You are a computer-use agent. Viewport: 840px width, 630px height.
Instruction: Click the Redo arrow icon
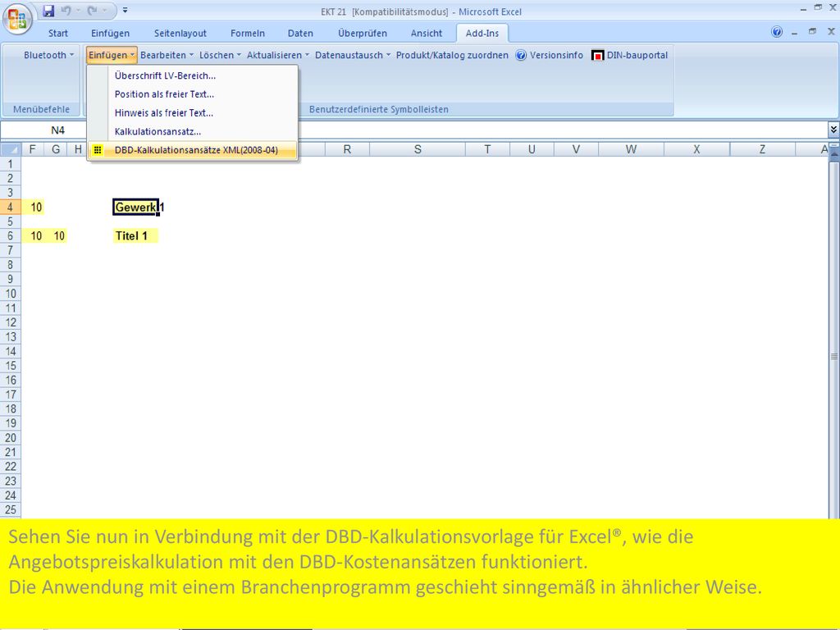click(x=93, y=10)
